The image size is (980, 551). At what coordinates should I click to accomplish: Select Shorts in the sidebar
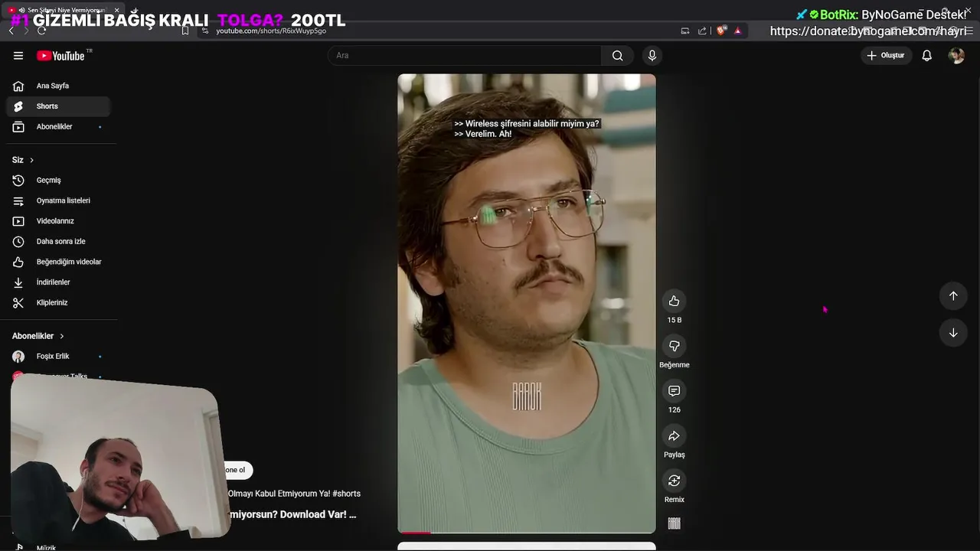click(x=58, y=106)
